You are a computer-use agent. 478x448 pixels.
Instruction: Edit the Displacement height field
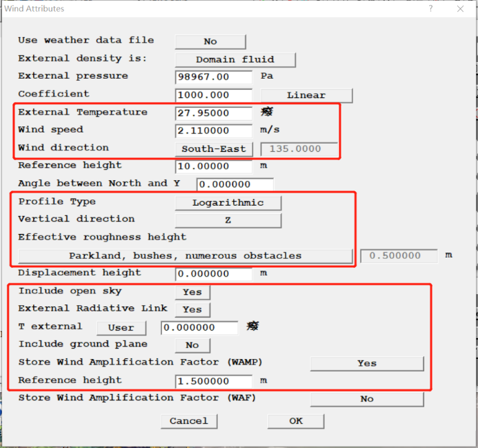pyautogui.click(x=214, y=274)
